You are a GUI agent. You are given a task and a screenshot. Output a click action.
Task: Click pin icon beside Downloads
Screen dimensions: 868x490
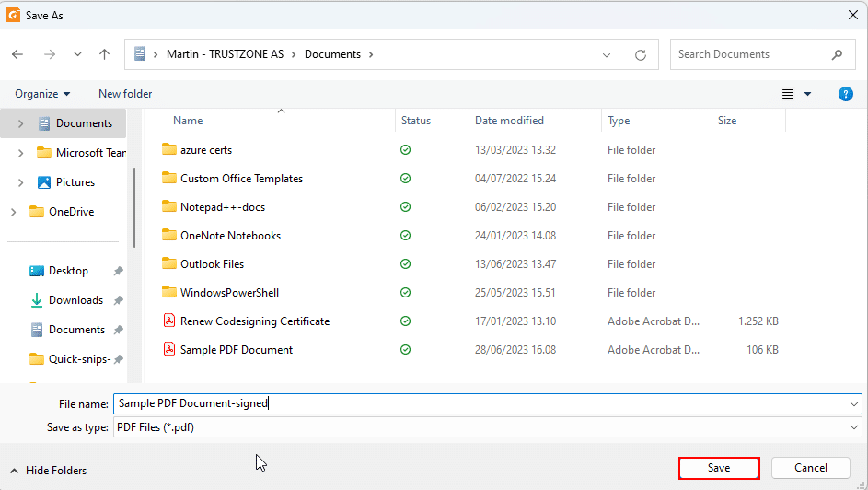click(x=118, y=300)
